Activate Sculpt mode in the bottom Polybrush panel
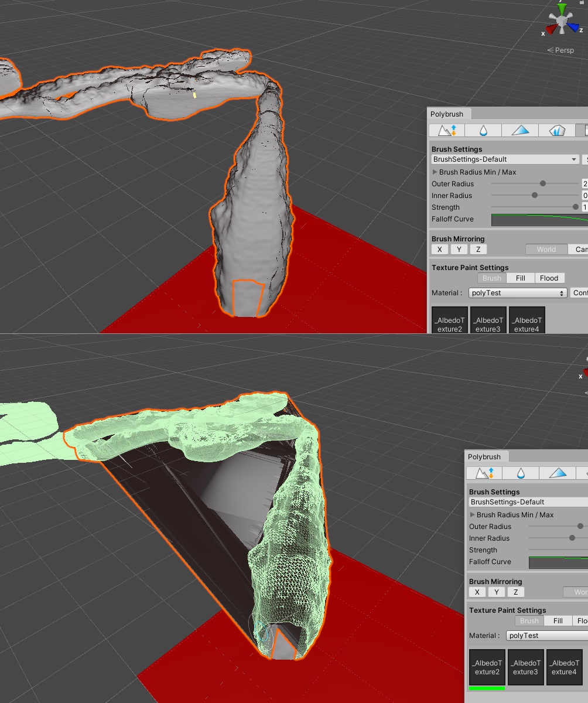 (483, 473)
